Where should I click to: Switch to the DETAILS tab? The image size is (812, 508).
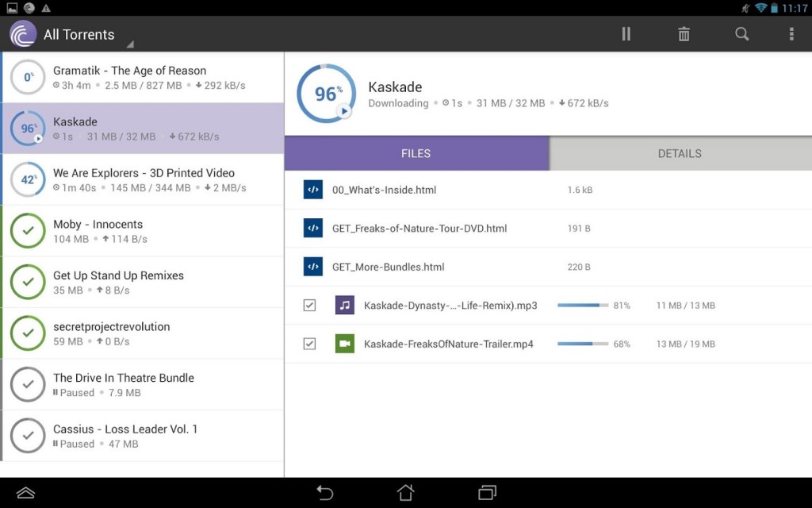pyautogui.click(x=680, y=153)
